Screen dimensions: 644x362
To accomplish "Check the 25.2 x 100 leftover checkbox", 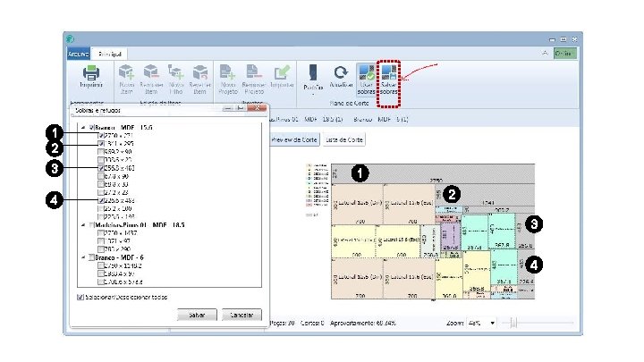I will pyautogui.click(x=101, y=208).
